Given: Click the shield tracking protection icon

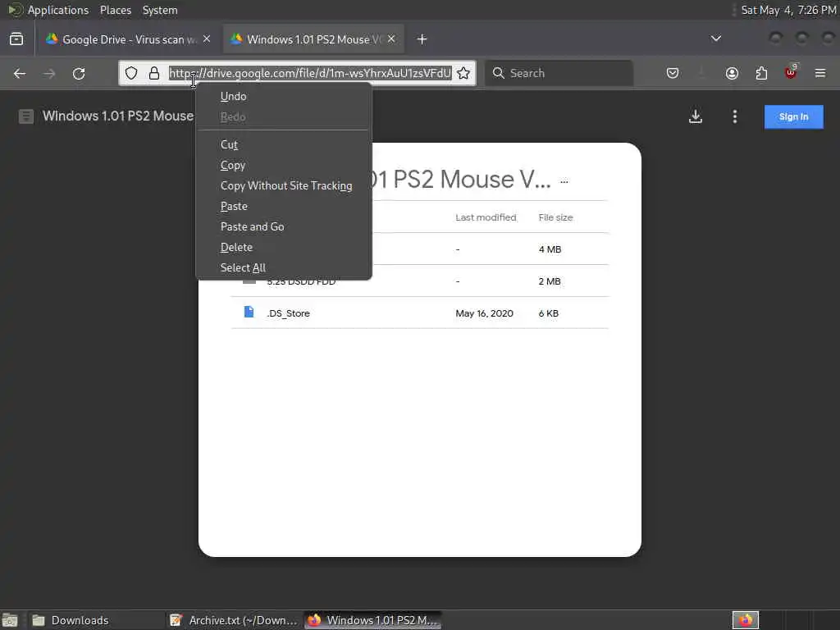Looking at the screenshot, I should point(131,73).
